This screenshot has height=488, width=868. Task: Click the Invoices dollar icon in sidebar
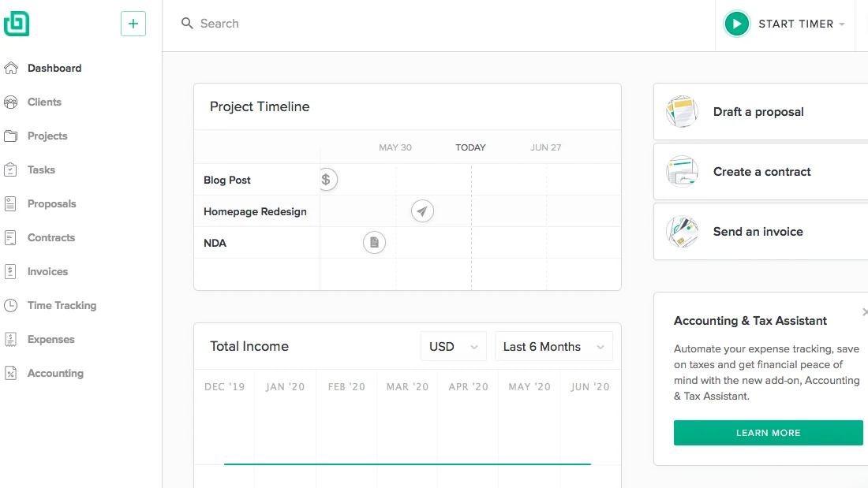click(x=11, y=271)
